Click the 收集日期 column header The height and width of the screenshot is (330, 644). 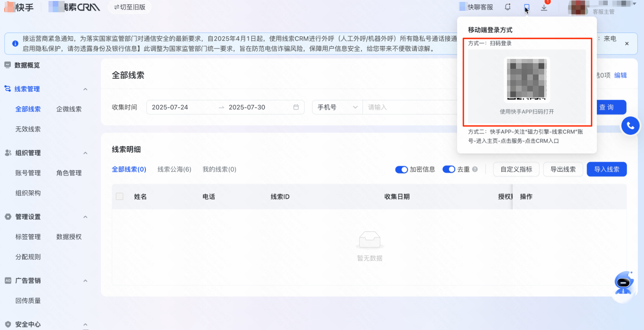[x=397, y=197]
